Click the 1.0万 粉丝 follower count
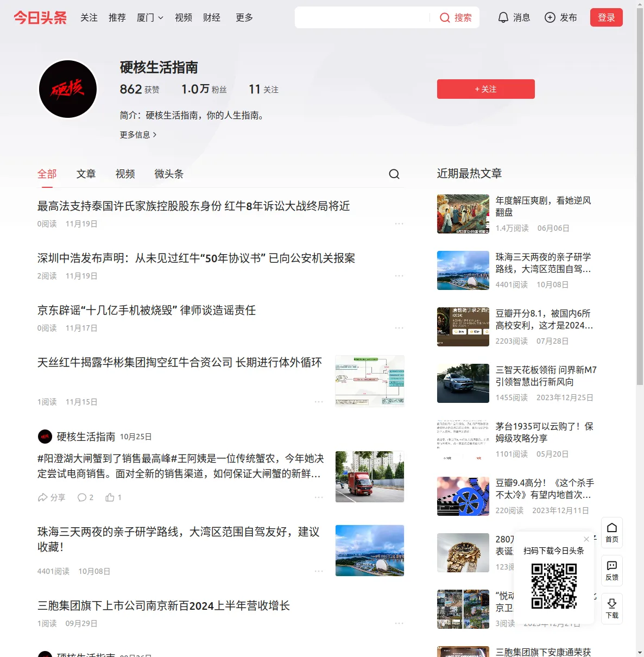 tap(204, 89)
